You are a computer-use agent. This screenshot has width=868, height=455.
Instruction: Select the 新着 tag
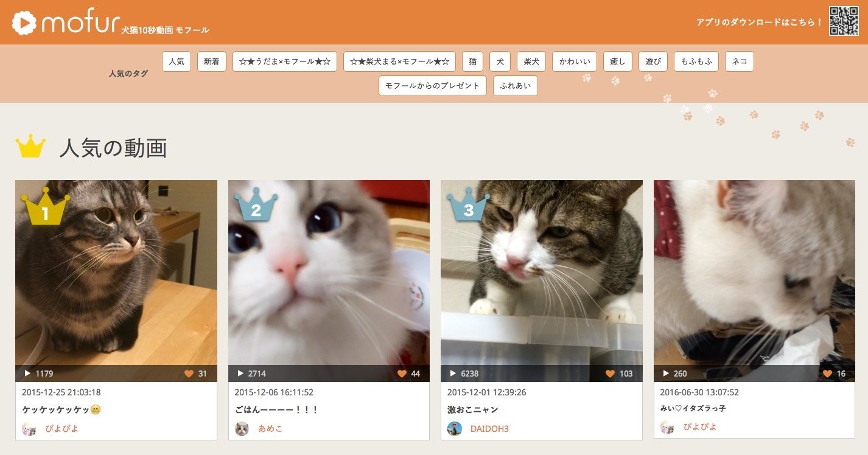(x=212, y=61)
